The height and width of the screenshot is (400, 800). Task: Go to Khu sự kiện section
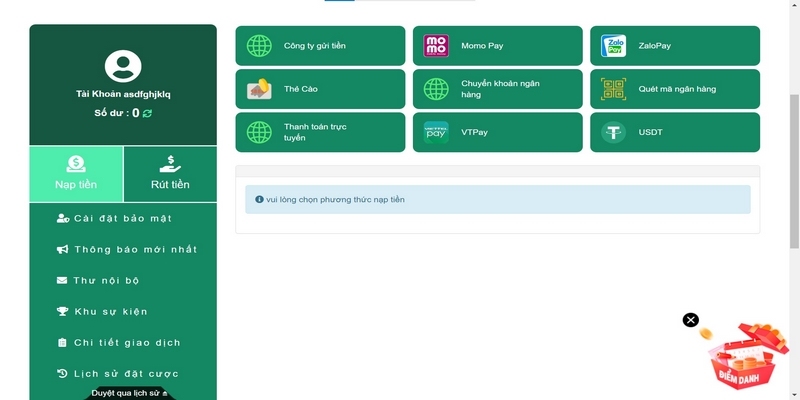pyautogui.click(x=110, y=312)
